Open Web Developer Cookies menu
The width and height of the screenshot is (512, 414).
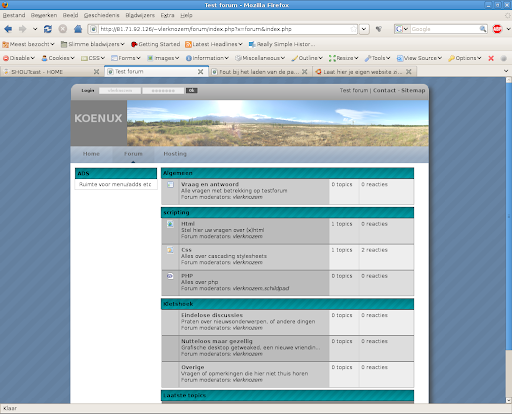coord(58,58)
